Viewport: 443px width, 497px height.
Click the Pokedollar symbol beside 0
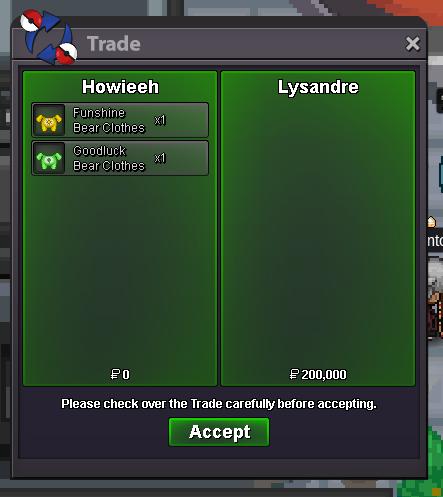(115, 374)
